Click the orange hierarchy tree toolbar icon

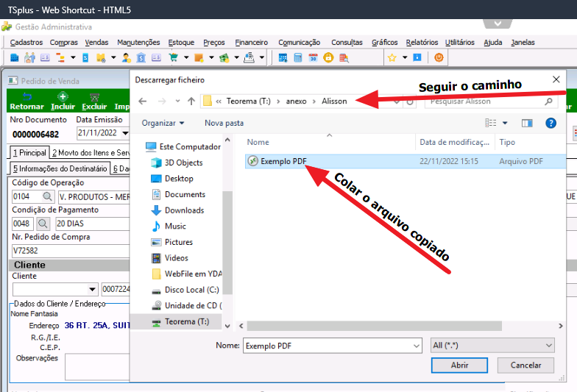(60, 57)
